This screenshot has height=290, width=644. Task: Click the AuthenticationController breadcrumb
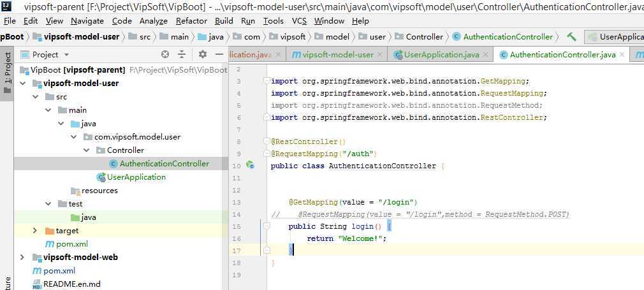click(502, 37)
